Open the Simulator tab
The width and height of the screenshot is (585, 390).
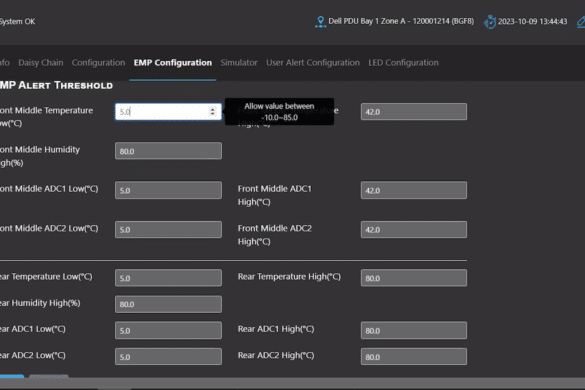coord(239,63)
